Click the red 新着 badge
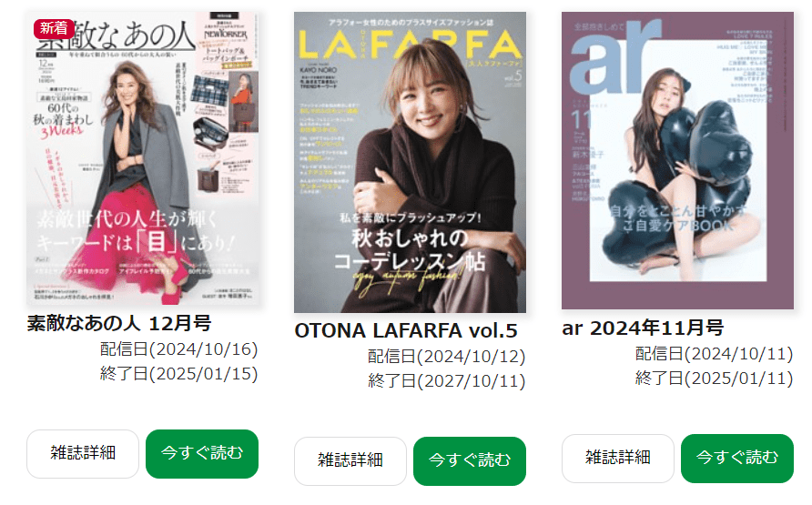Image resolution: width=812 pixels, height=505 pixels. (54, 28)
